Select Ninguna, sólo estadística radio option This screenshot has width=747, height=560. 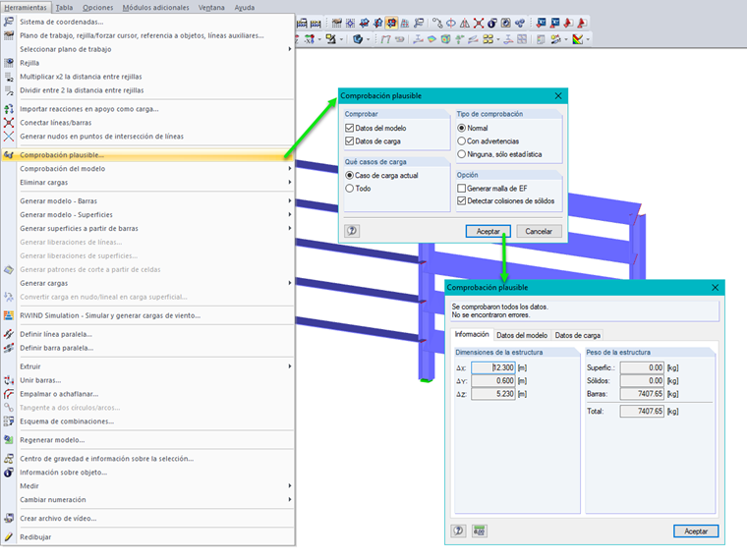click(461, 154)
